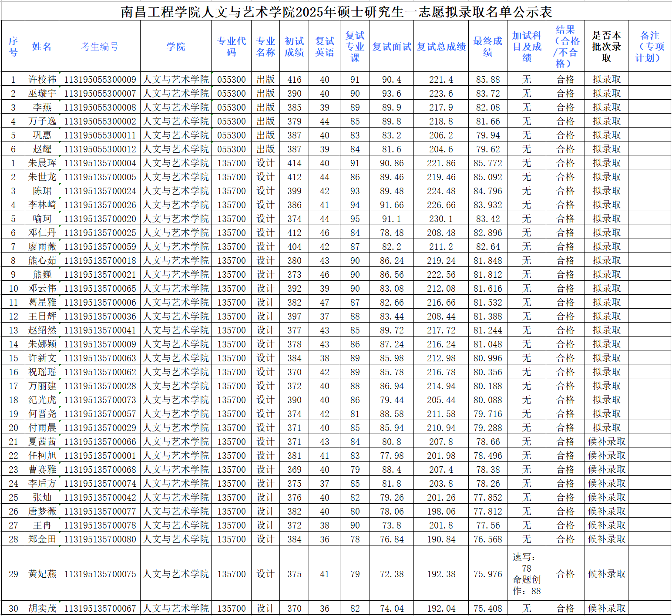Select 喻珂's retest total 230.1
This screenshot has height=616, width=672.
[x=441, y=219]
